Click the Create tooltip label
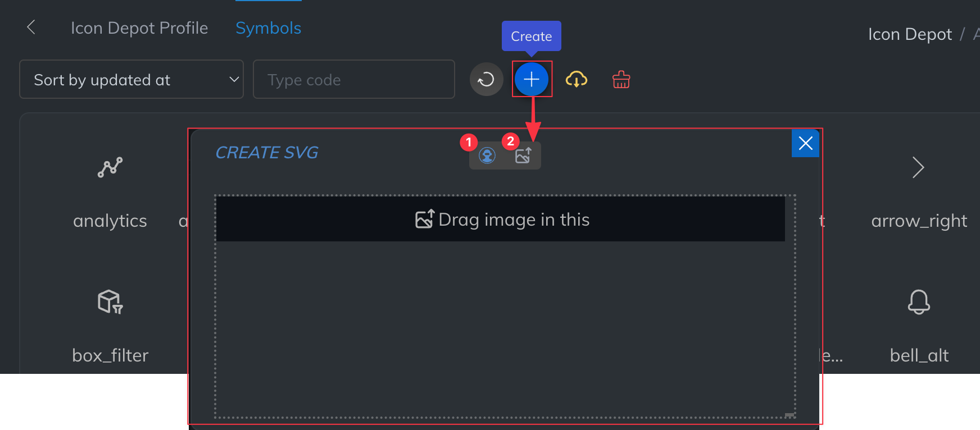The height and width of the screenshot is (430, 980). [x=532, y=36]
